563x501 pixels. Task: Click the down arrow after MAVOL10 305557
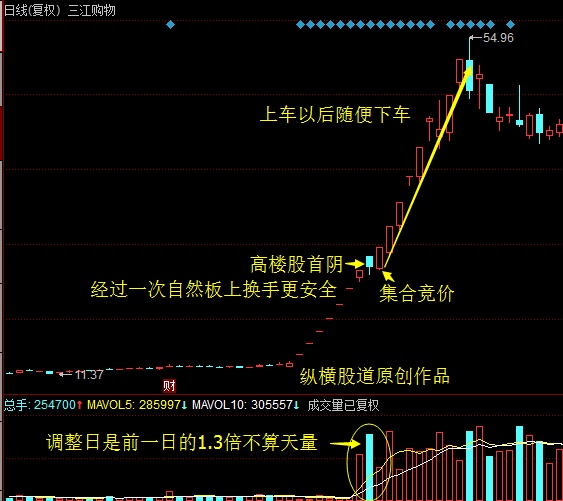coord(296,405)
